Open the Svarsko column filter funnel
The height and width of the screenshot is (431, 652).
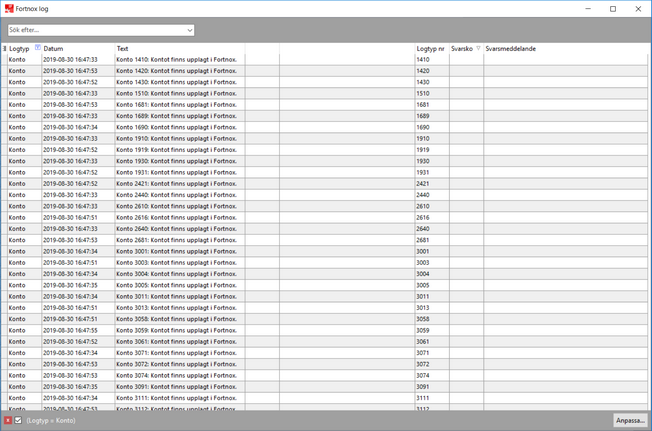(x=478, y=48)
